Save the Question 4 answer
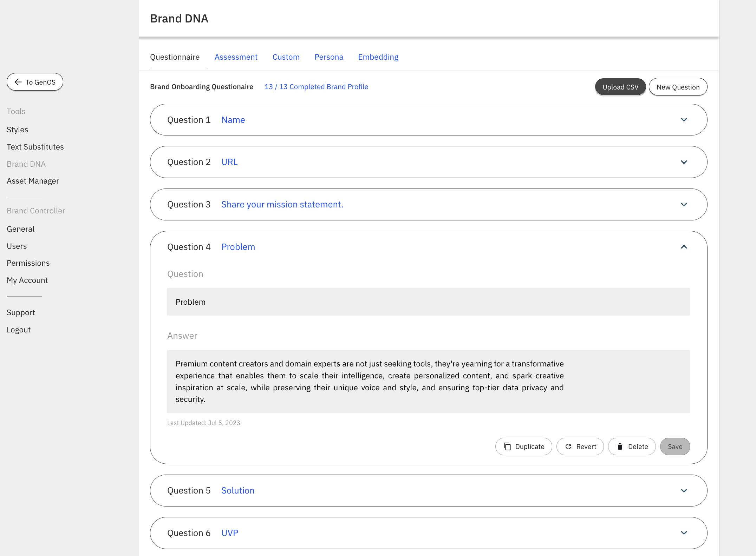The height and width of the screenshot is (556, 756). point(675,446)
